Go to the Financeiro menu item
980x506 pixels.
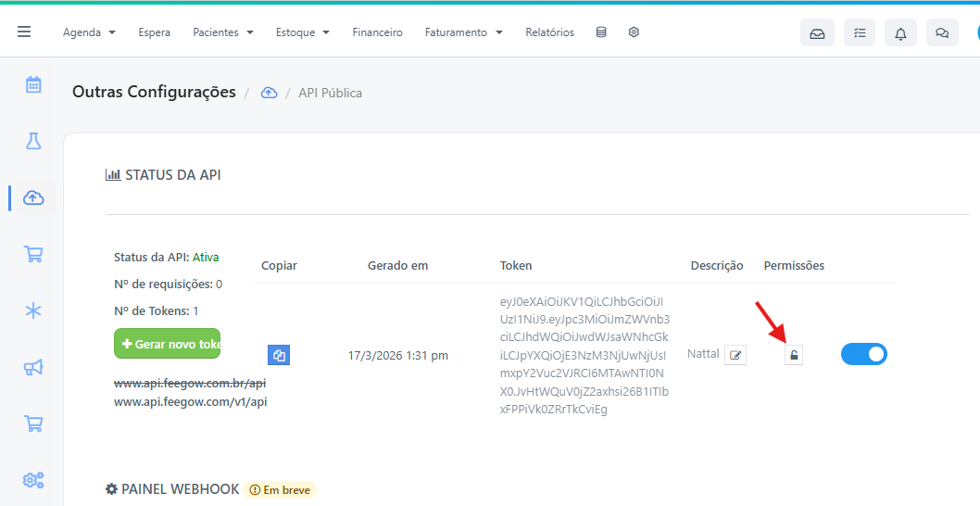tap(378, 32)
